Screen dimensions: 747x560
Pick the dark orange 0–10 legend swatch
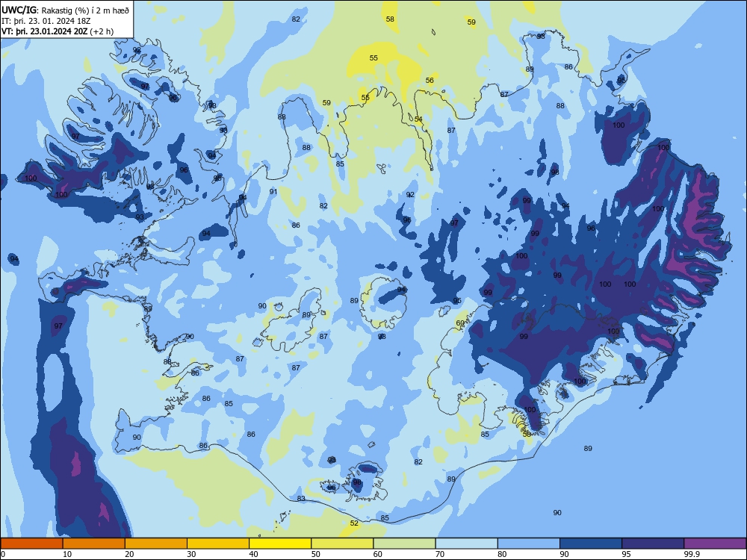(31, 544)
